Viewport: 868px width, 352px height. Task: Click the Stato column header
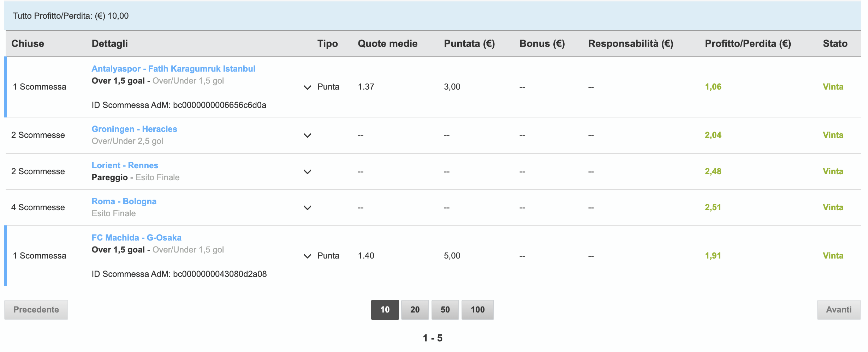coord(835,44)
